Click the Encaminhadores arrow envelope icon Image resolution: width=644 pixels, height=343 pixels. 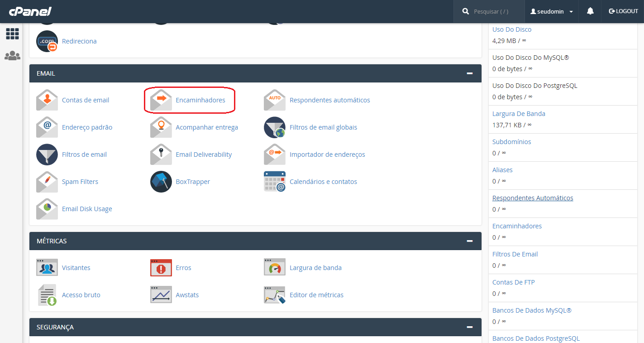(x=161, y=100)
